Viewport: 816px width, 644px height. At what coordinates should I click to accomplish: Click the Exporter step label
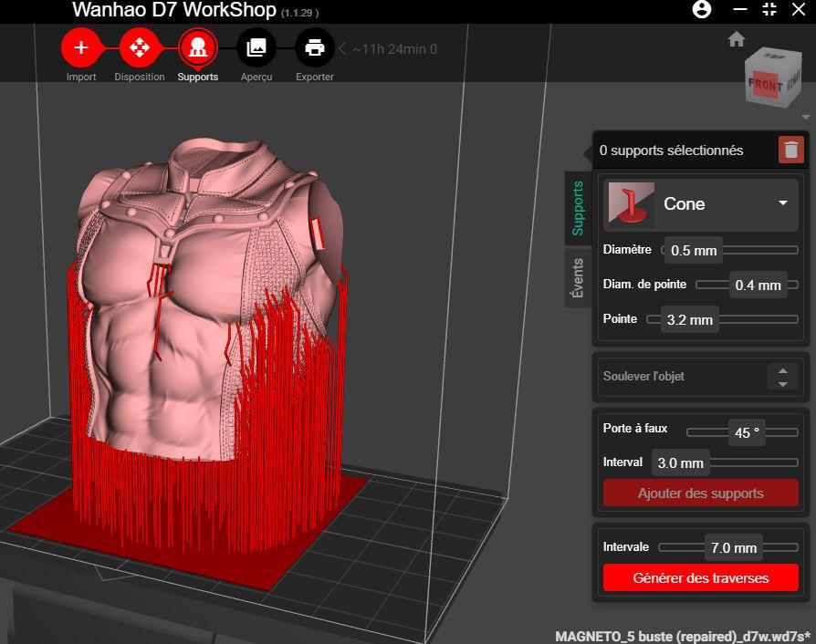click(314, 77)
